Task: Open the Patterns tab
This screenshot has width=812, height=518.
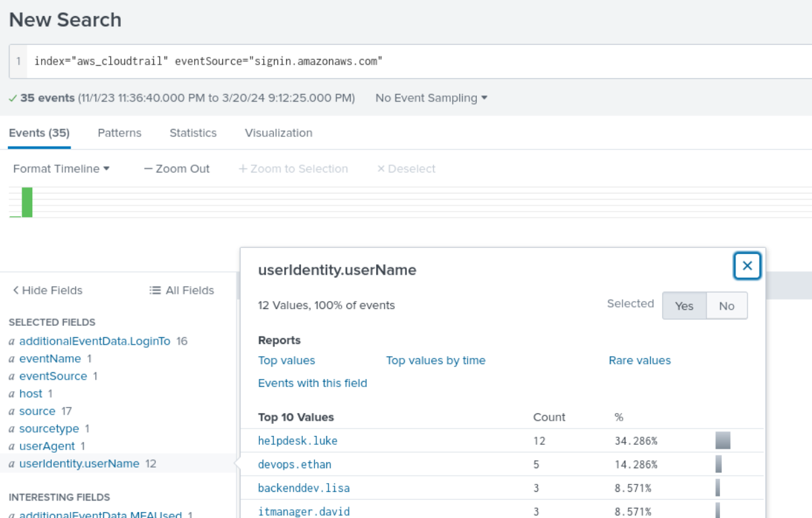Action: coord(120,132)
